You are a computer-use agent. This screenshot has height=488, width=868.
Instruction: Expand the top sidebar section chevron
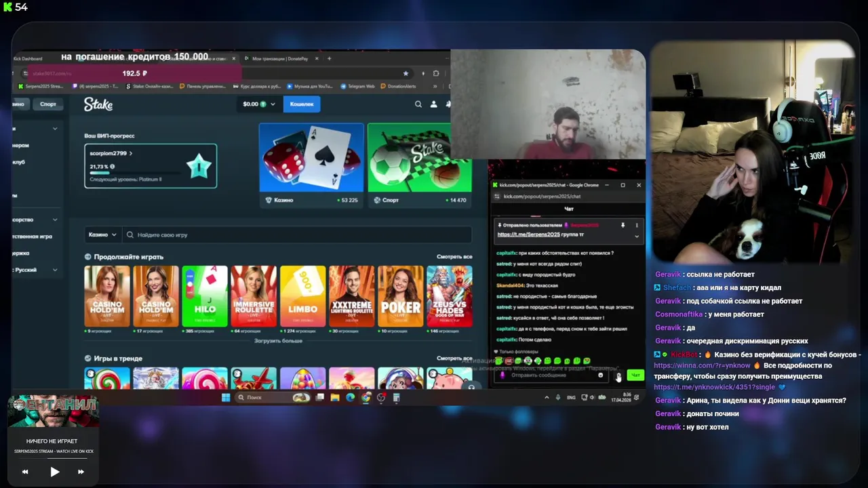coord(55,129)
